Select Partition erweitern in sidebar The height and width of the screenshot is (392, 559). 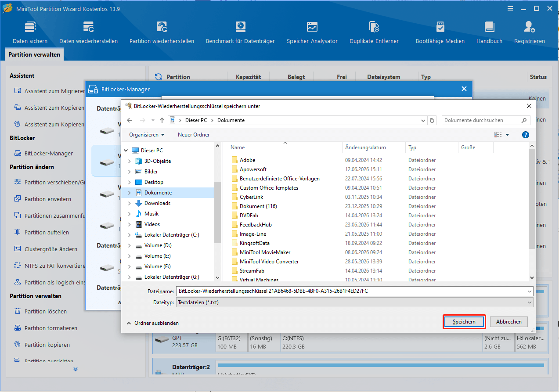(47, 199)
